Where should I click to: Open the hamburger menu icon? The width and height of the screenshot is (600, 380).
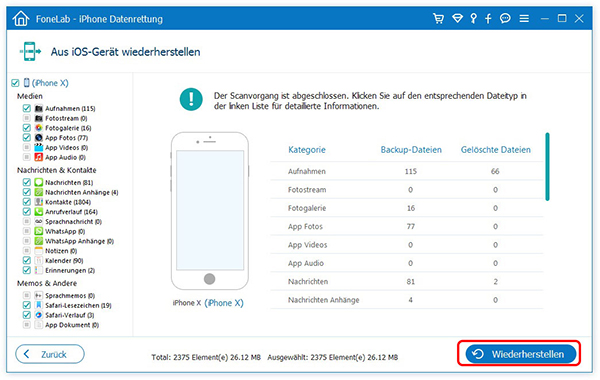(x=524, y=18)
